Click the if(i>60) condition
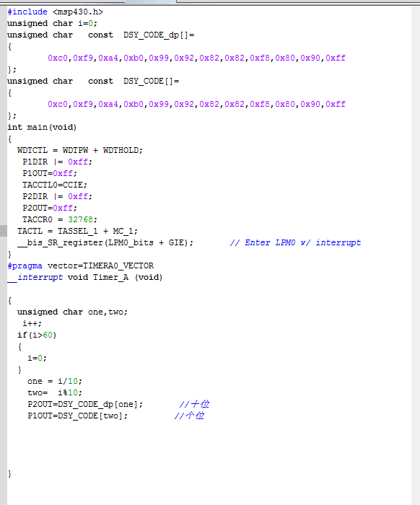The image size is (420, 505). 37,335
